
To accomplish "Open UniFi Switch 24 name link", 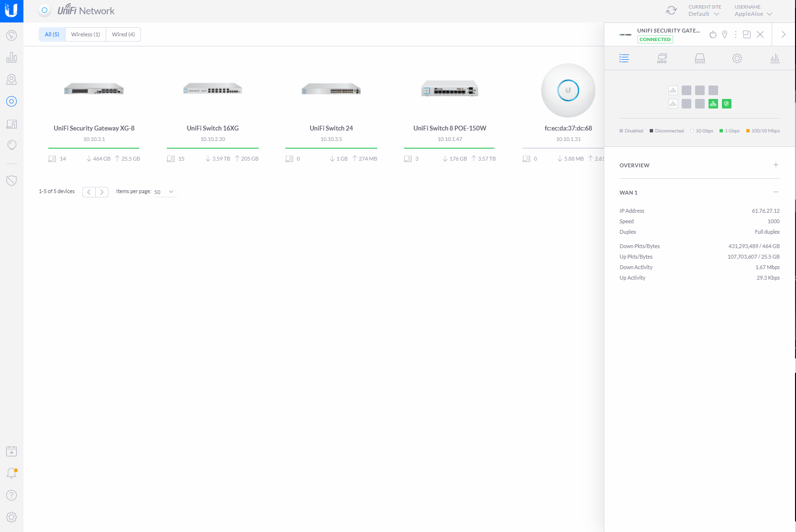I will [331, 128].
